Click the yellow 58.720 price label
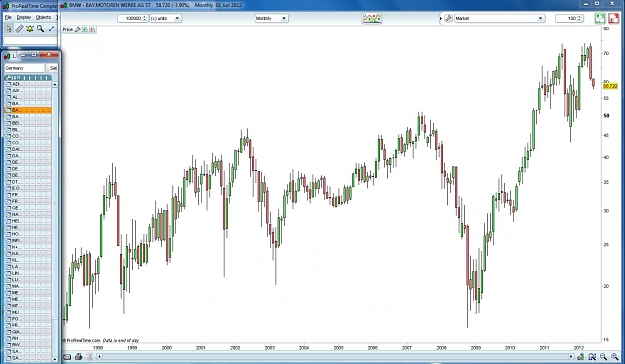Viewport: 625px width, 364px height. tap(610, 86)
